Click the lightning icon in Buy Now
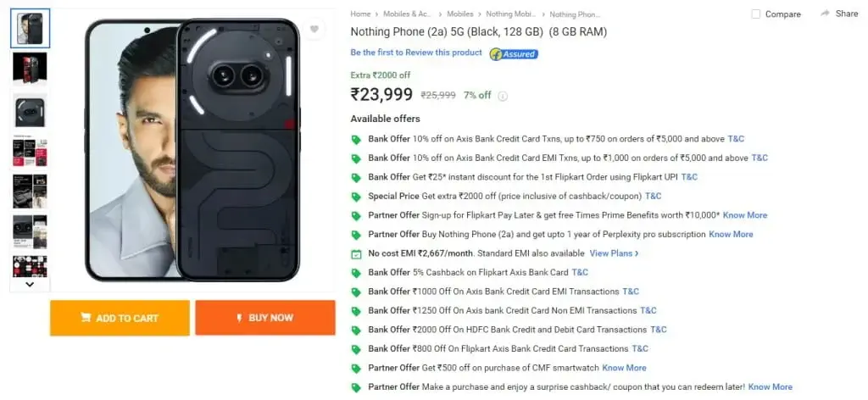 click(240, 318)
